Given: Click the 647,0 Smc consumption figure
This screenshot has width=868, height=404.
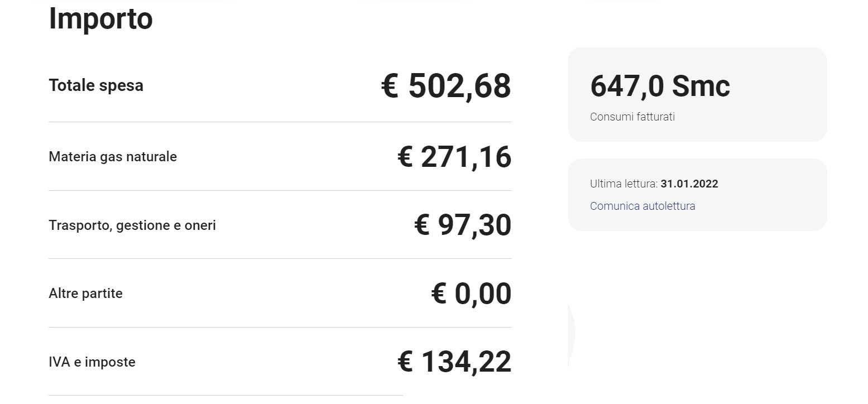Looking at the screenshot, I should (660, 86).
